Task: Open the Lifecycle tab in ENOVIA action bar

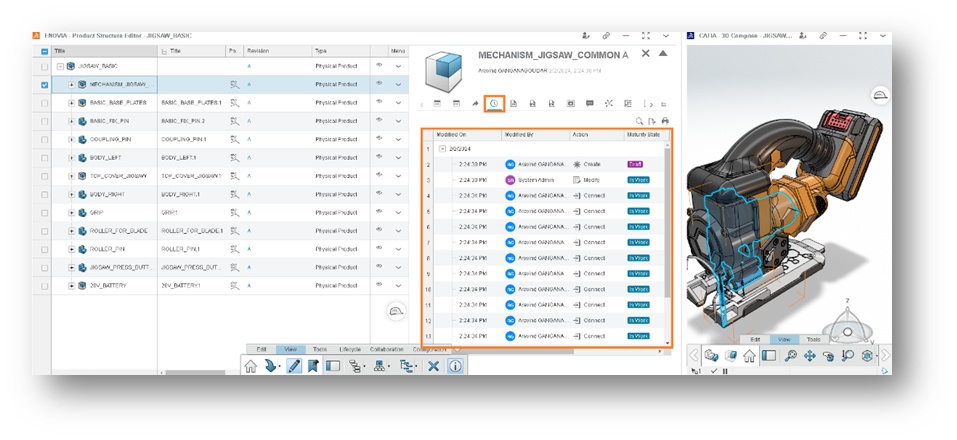Action: point(350,349)
